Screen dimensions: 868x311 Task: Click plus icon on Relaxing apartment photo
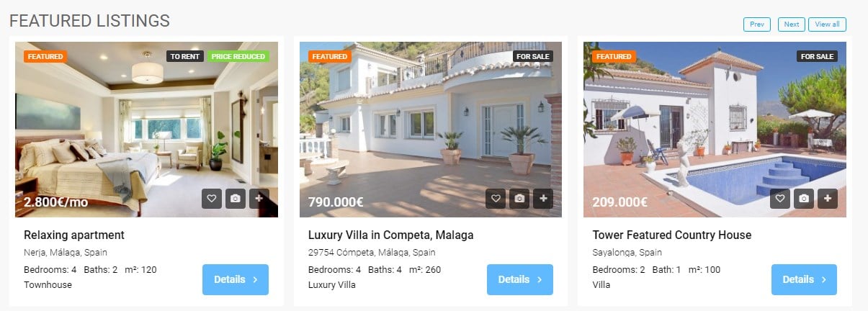coord(259,199)
